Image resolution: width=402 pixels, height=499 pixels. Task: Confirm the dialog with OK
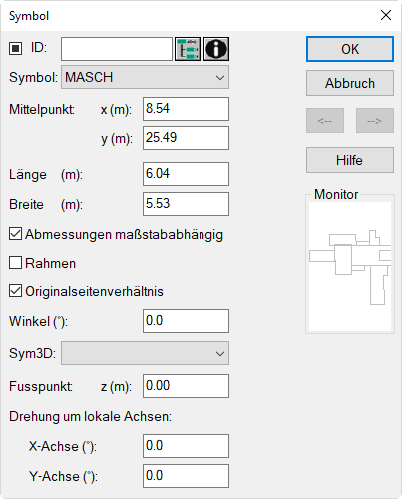coord(350,49)
